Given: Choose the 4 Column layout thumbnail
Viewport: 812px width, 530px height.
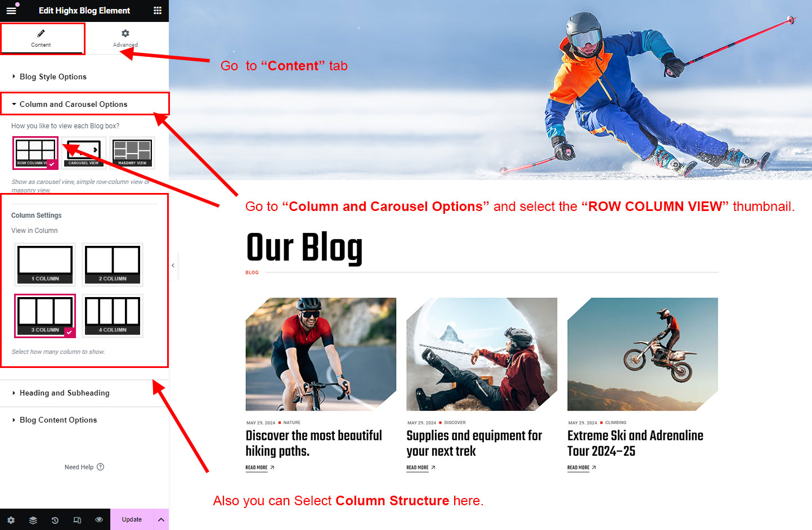Looking at the screenshot, I should [x=113, y=316].
